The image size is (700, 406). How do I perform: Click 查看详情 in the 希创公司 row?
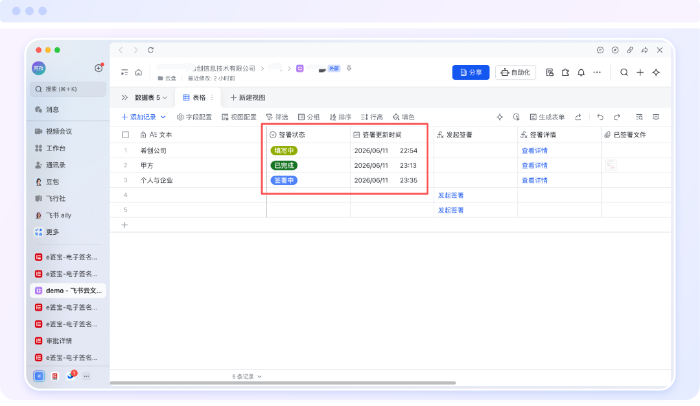coord(534,151)
